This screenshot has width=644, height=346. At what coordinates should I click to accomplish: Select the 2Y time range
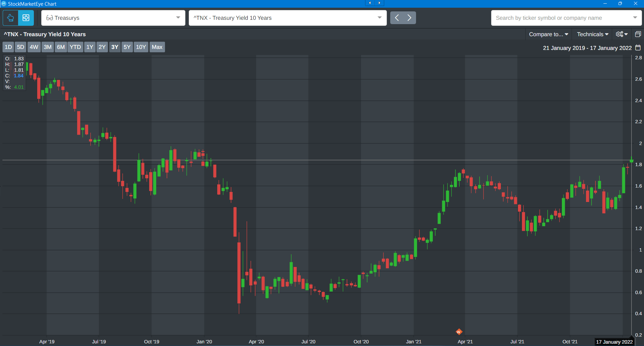tap(102, 47)
